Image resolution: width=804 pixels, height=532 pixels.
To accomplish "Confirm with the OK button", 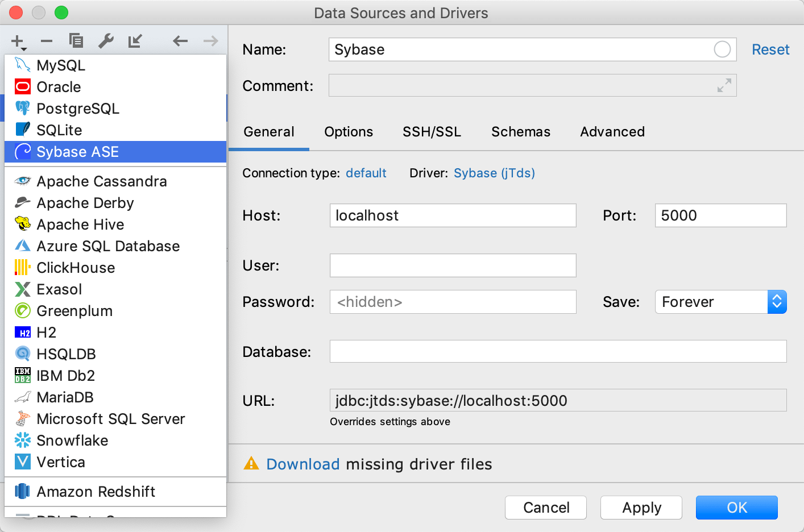I will 737,508.
